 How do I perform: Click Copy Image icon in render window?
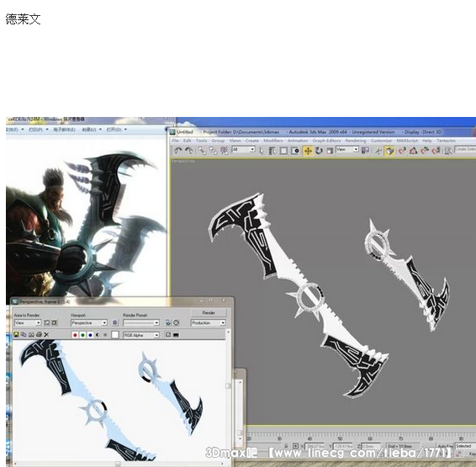pyautogui.click(x=24, y=335)
